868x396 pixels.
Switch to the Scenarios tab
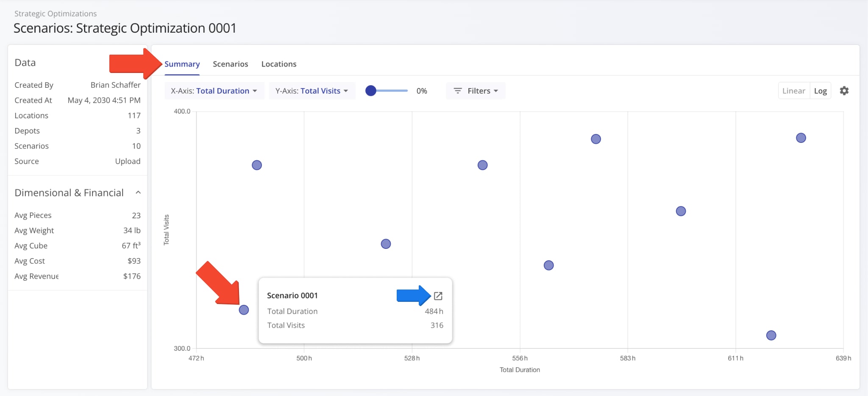[x=230, y=64]
